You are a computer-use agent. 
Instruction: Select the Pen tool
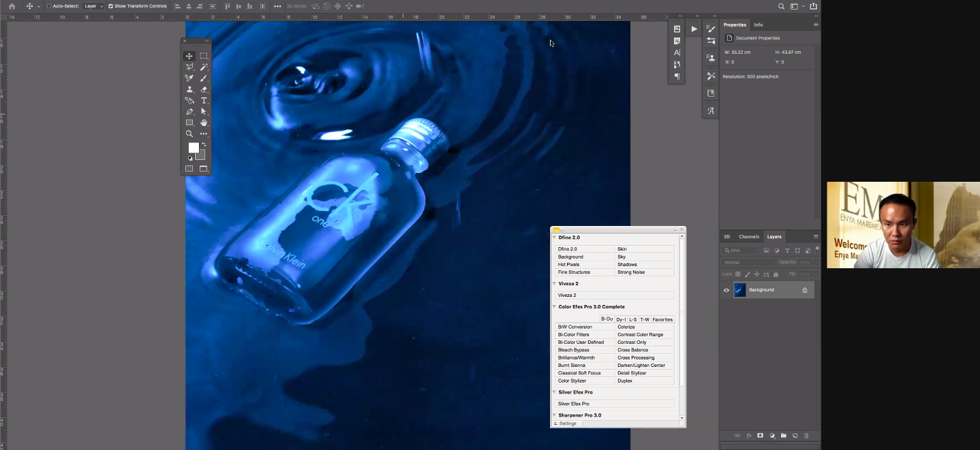[x=189, y=112]
